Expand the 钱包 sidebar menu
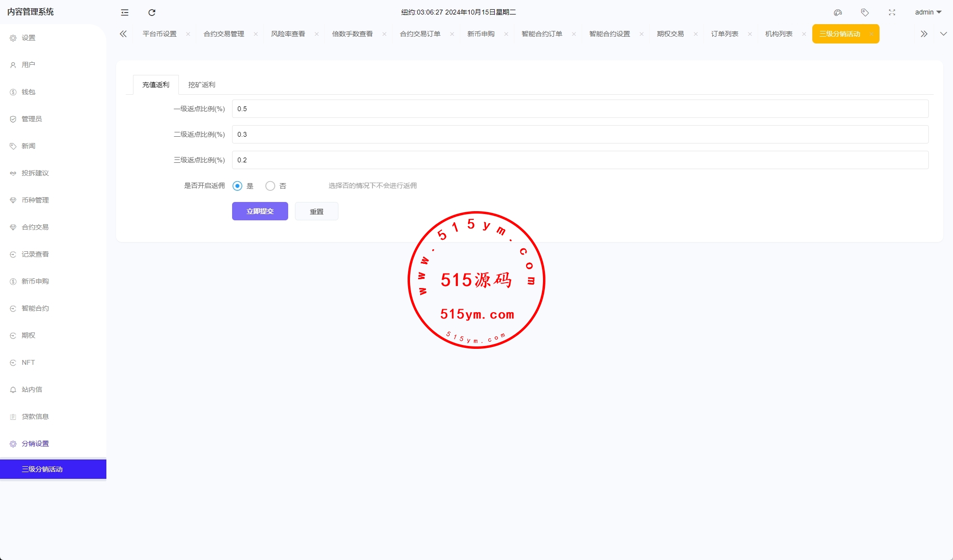Image resolution: width=953 pixels, height=560 pixels. pos(29,92)
